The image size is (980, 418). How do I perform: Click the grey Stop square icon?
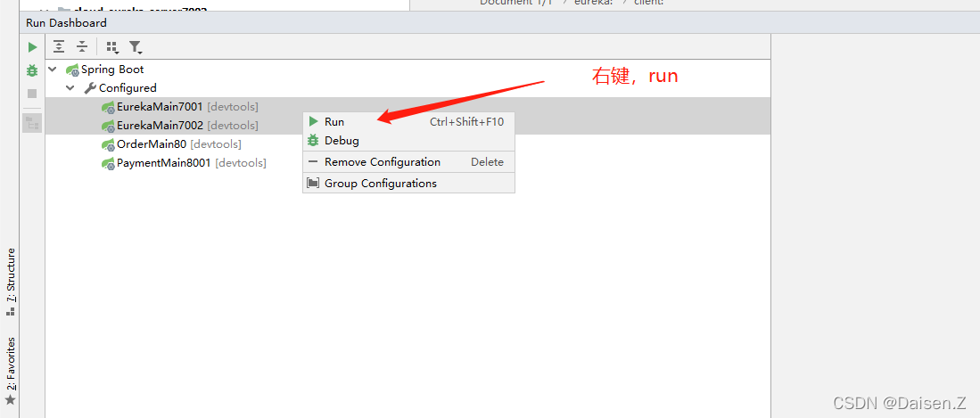(x=32, y=94)
